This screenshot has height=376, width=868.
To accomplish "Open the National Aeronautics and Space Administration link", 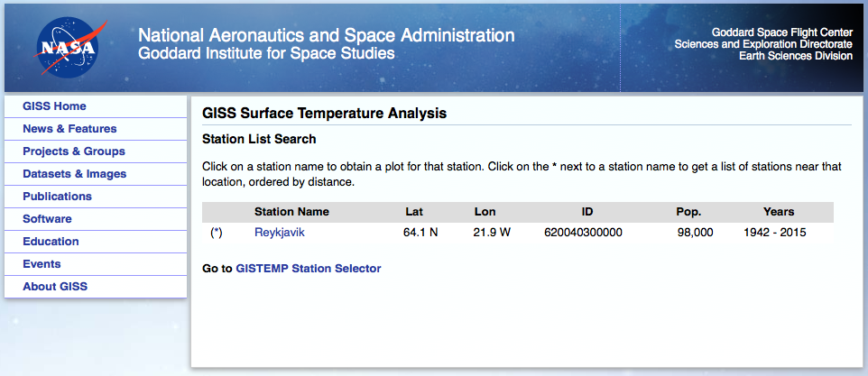I will click(x=326, y=35).
